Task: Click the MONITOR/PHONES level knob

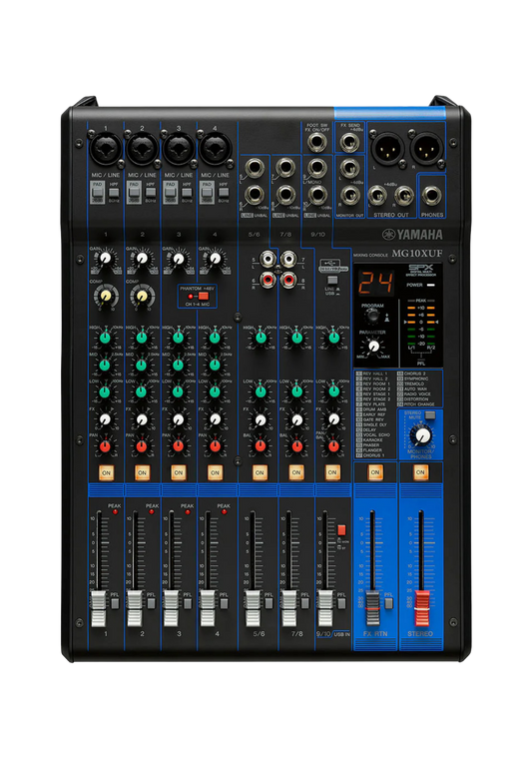Action: tap(422, 435)
